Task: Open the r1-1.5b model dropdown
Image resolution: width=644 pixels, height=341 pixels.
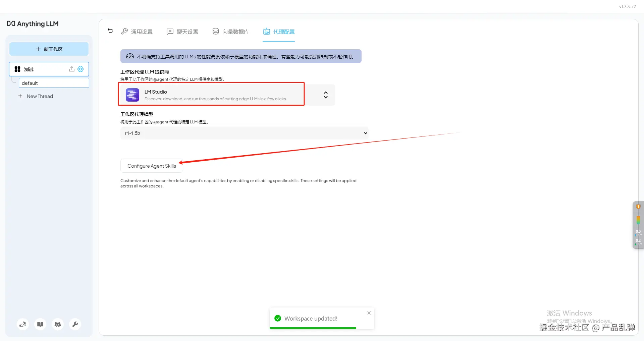Action: click(244, 133)
